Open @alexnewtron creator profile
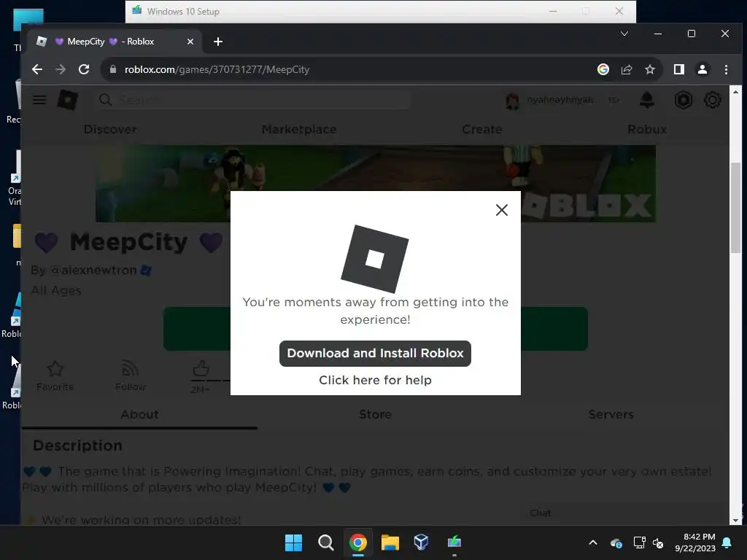Viewport: 747px width, 560px height. click(x=93, y=271)
